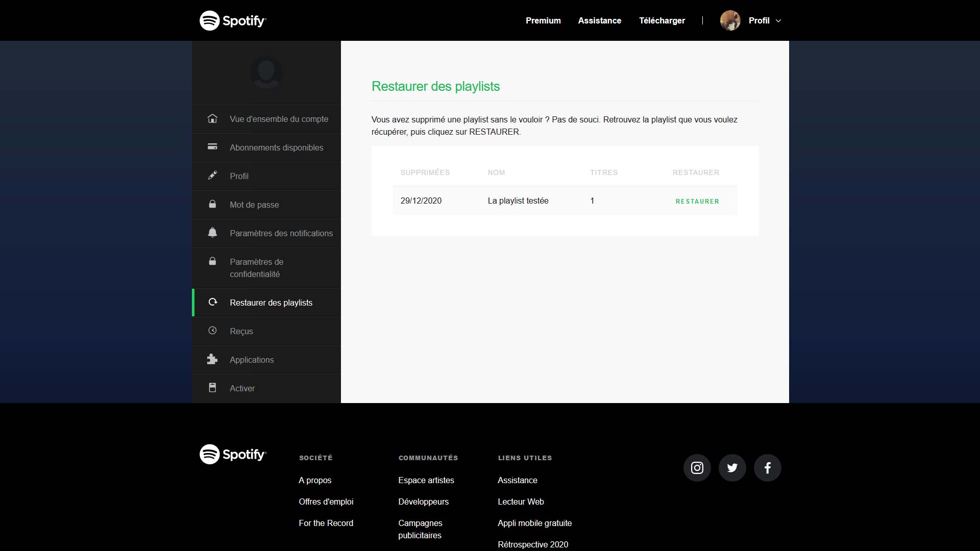The width and height of the screenshot is (980, 551).
Task: Click the bell icon for notification settings
Action: click(x=212, y=233)
